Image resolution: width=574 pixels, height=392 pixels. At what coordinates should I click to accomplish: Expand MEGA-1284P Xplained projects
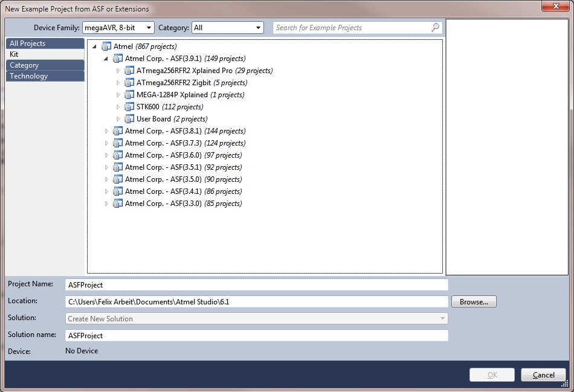(x=118, y=95)
